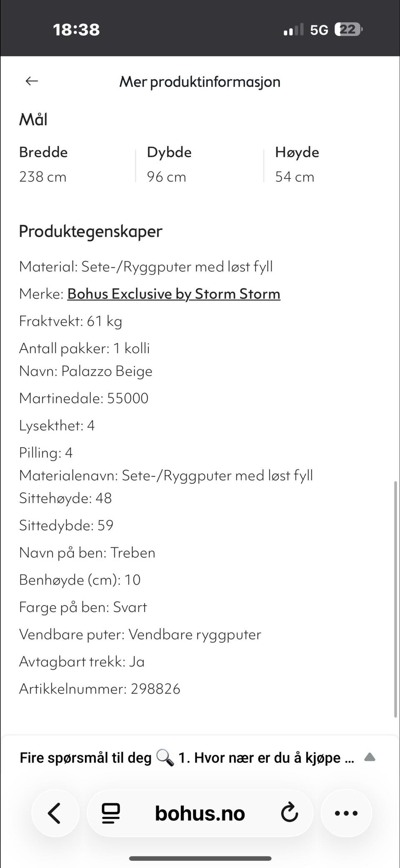400x868 pixels.
Task: Select the Artikkelnummer 298826 text
Action: click(x=100, y=689)
